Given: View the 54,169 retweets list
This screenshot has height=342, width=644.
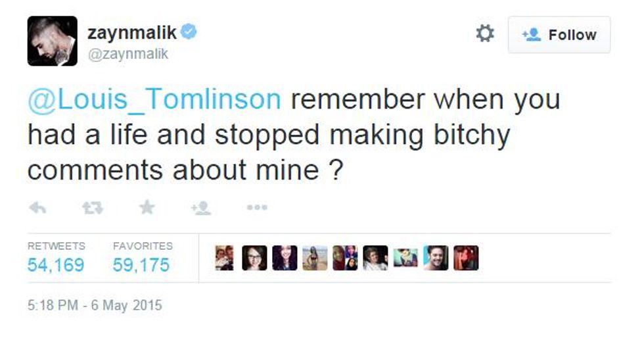Looking at the screenshot, I should [x=56, y=265].
